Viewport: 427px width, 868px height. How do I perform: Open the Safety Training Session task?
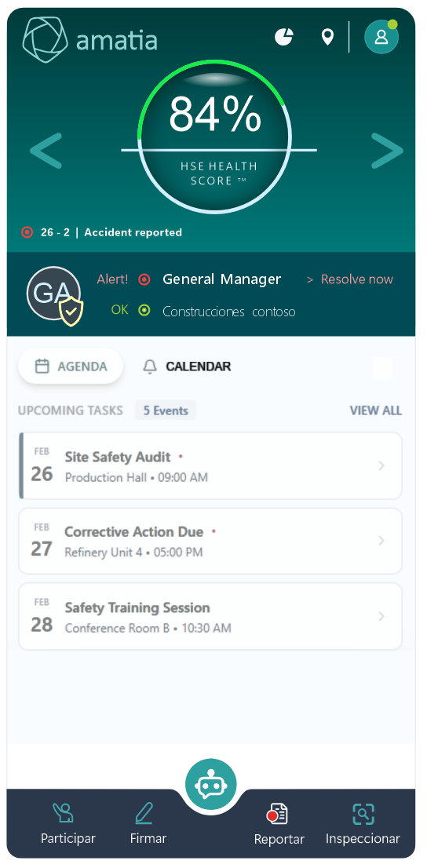pos(210,616)
